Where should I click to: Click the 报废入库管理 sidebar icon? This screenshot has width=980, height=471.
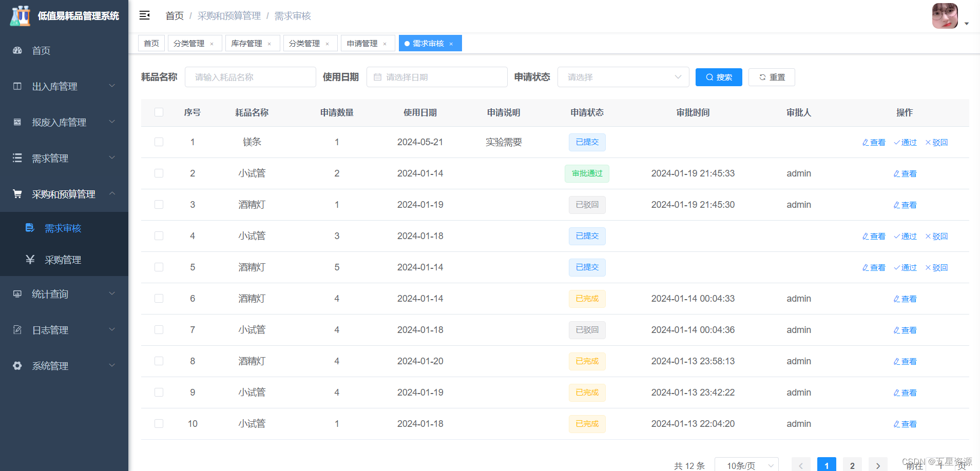17,122
